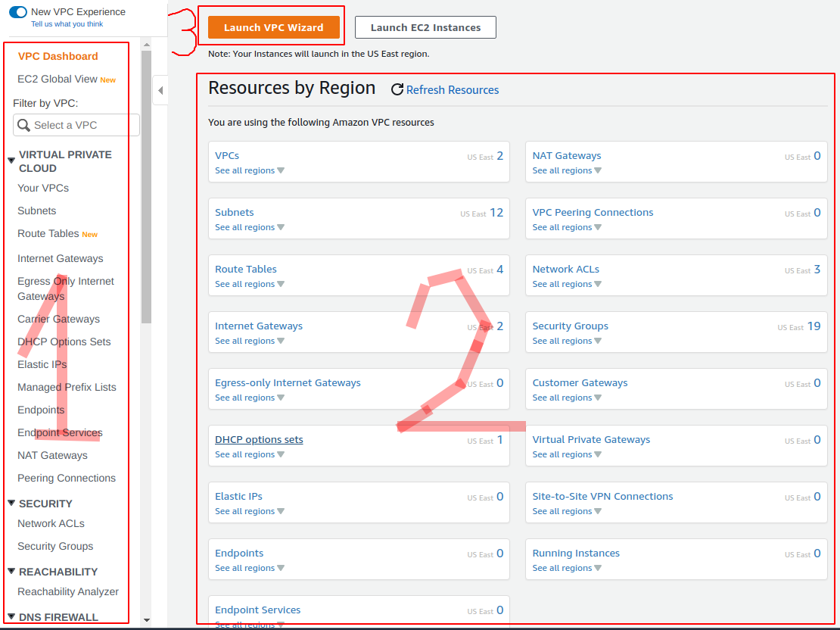This screenshot has width=840, height=630.
Task: Open Subnets from the sidebar menu
Action: pos(36,211)
